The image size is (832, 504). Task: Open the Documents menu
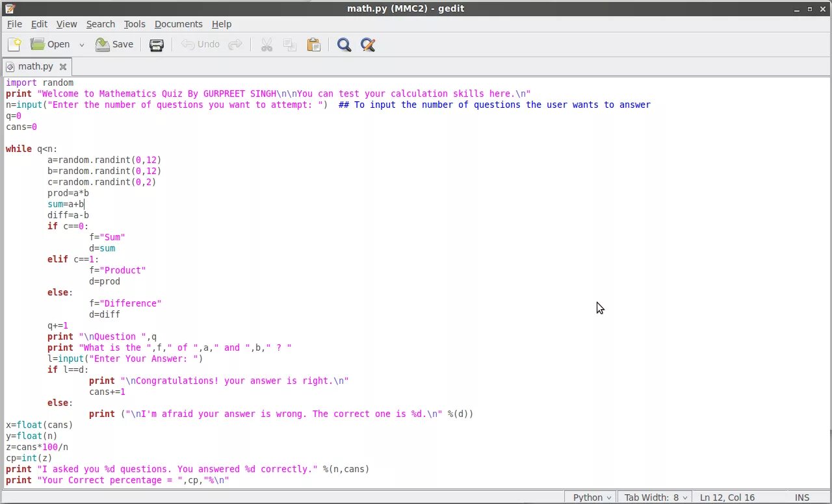click(178, 24)
